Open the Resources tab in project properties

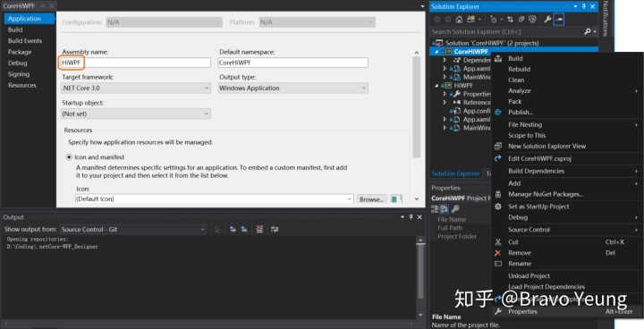tap(21, 85)
